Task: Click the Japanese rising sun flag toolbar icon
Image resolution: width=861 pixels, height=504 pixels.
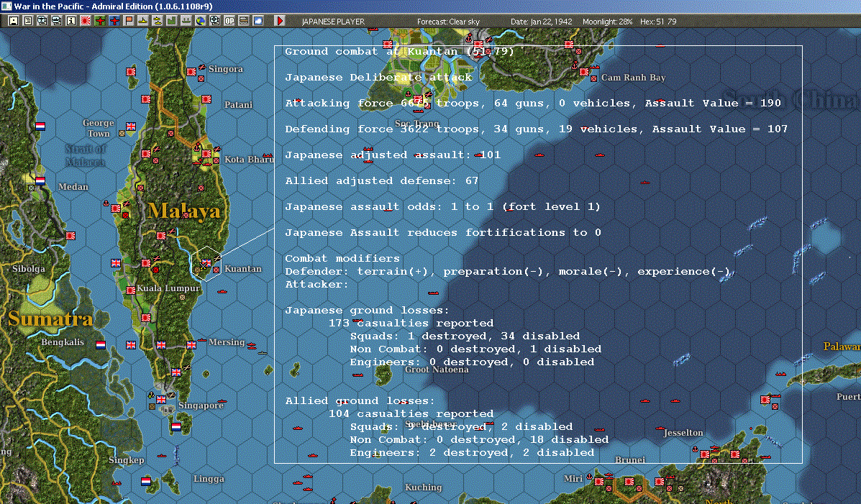Action: (86, 21)
